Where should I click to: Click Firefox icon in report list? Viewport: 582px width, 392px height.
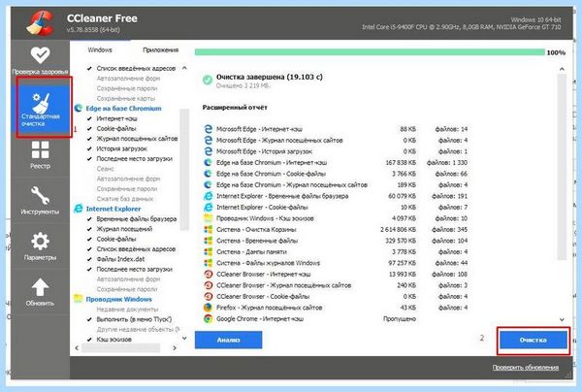(208, 308)
